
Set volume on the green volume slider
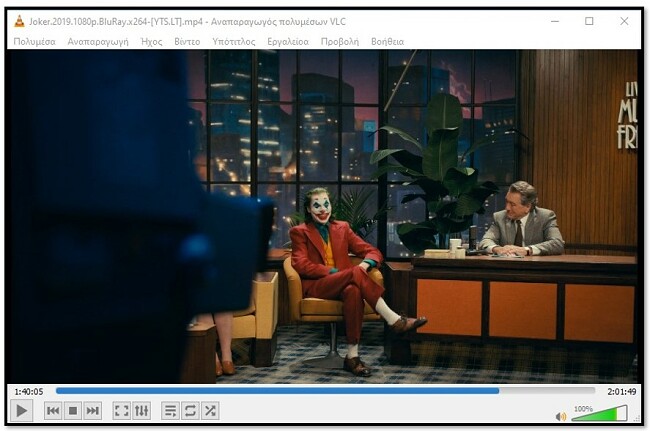(599, 414)
